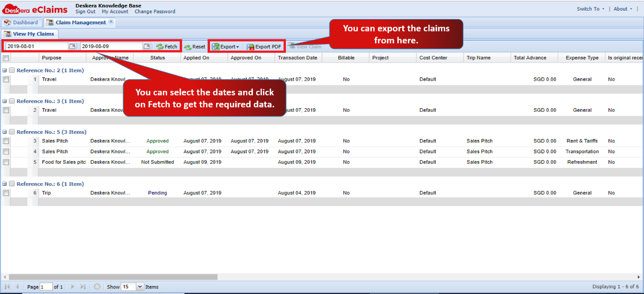Go to the next page arrow

coord(73,287)
